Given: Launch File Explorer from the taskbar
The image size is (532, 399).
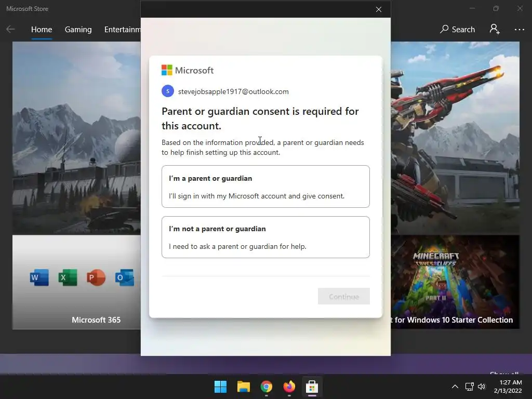Looking at the screenshot, I should pyautogui.click(x=243, y=387).
